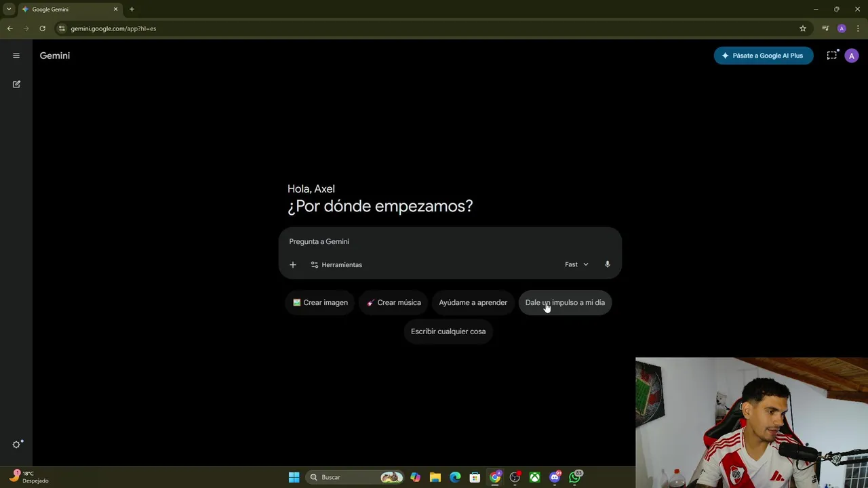Viewport: 868px width, 488px height.
Task: Go back with the browser back arrow
Action: (9, 28)
